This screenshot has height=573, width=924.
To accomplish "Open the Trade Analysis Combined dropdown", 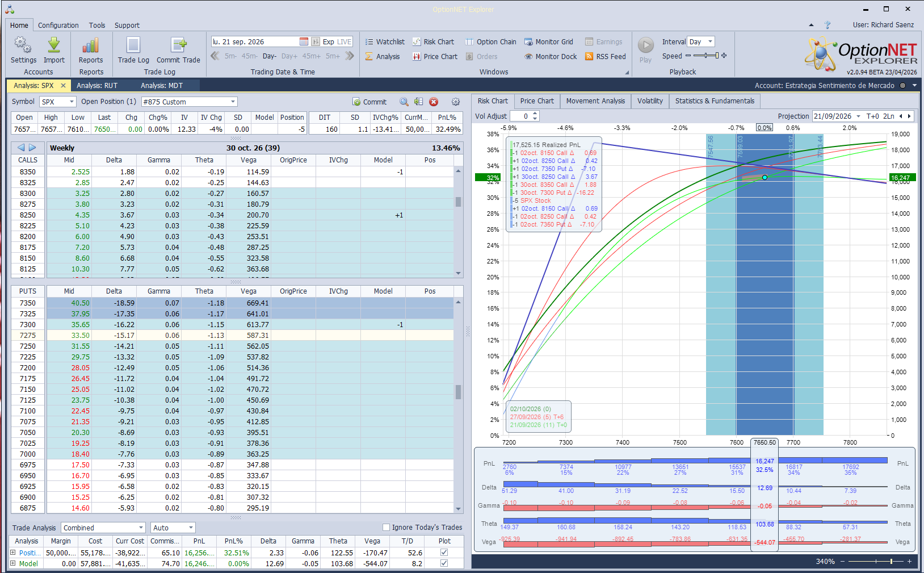I will (103, 528).
